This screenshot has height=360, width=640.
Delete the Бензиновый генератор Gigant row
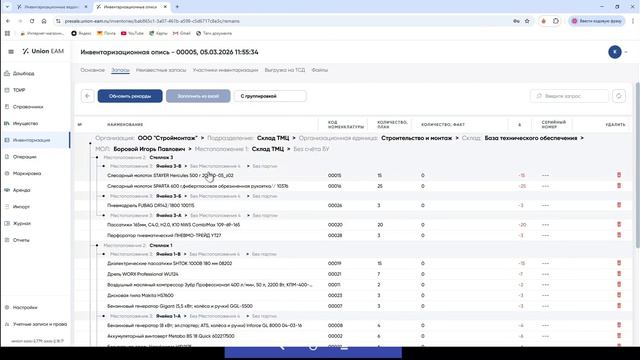coord(619,306)
